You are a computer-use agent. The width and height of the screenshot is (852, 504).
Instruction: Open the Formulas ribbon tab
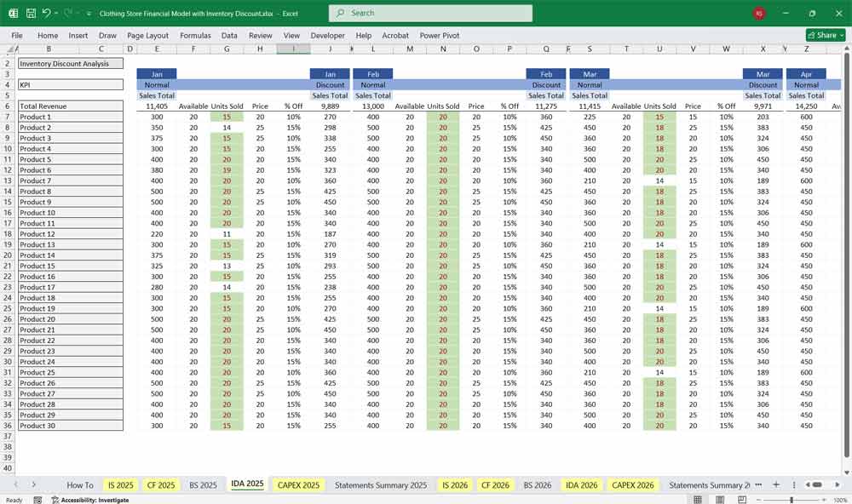click(195, 36)
